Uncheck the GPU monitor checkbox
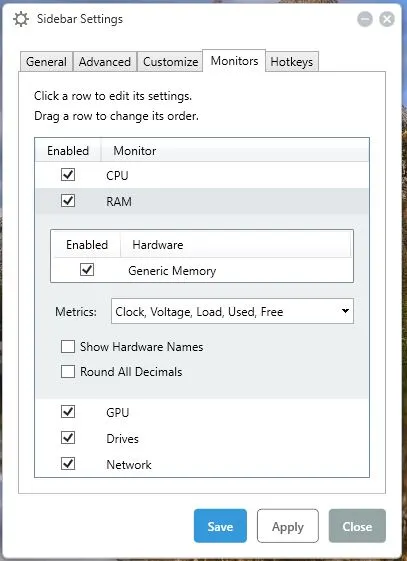The width and height of the screenshot is (407, 561). click(x=68, y=411)
